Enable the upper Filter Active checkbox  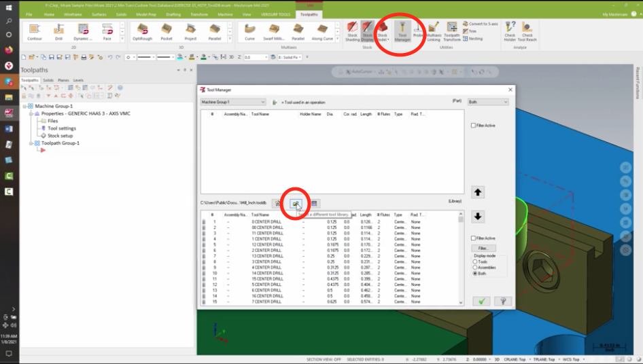pos(473,126)
